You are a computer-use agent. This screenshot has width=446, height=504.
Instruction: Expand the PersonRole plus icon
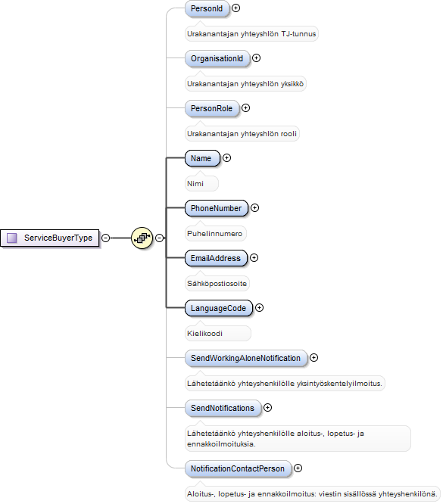pos(245,108)
